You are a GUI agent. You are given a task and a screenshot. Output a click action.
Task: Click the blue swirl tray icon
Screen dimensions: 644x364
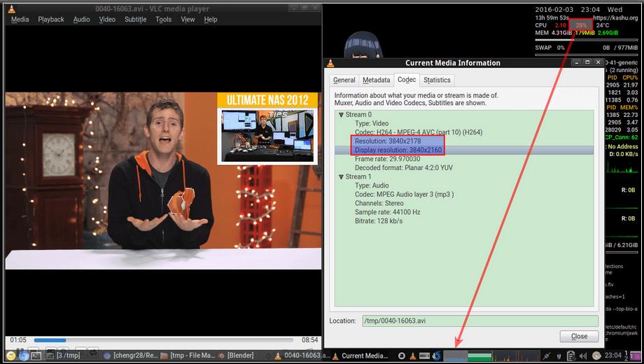pyautogui.click(x=436, y=356)
